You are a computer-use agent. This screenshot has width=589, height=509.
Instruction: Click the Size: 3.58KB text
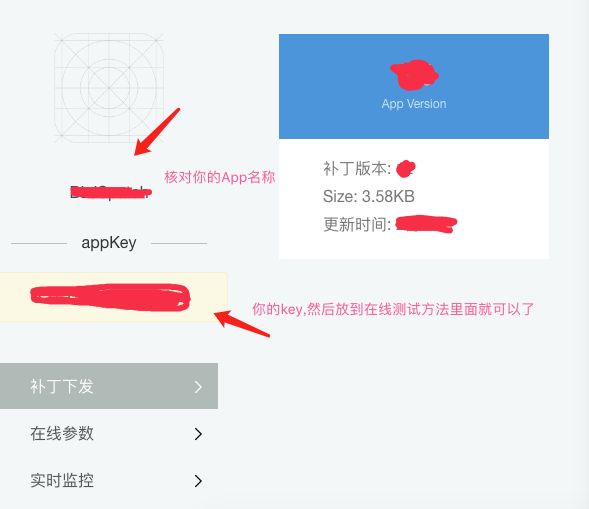click(x=369, y=196)
